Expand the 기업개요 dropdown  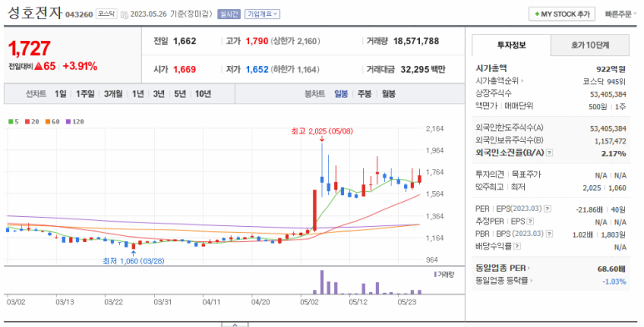click(262, 14)
